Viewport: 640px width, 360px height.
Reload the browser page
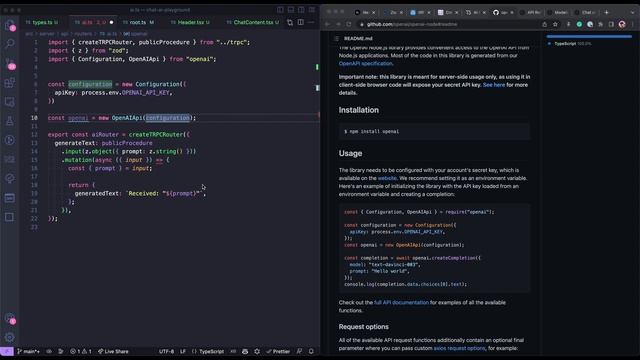[349, 24]
